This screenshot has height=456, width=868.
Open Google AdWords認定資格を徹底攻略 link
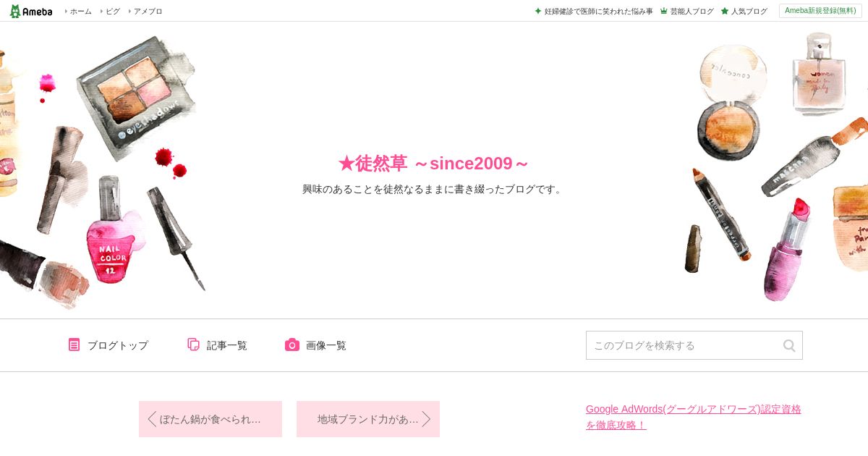point(694,417)
